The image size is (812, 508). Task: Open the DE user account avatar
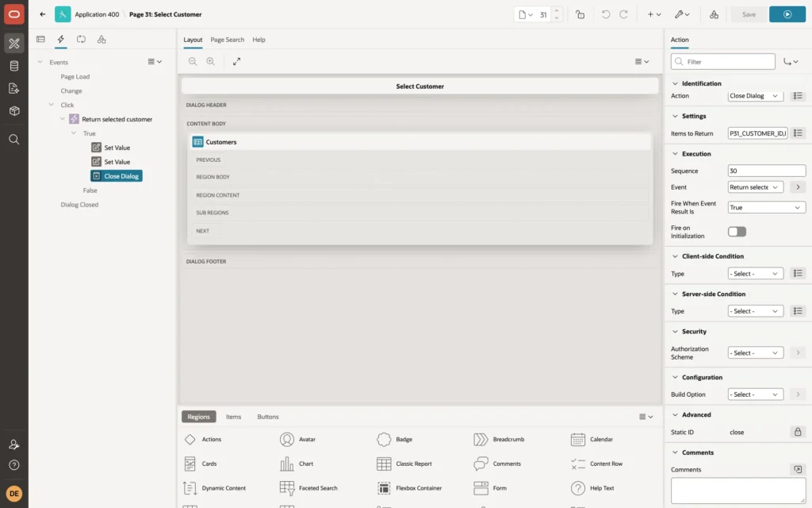pyautogui.click(x=14, y=493)
